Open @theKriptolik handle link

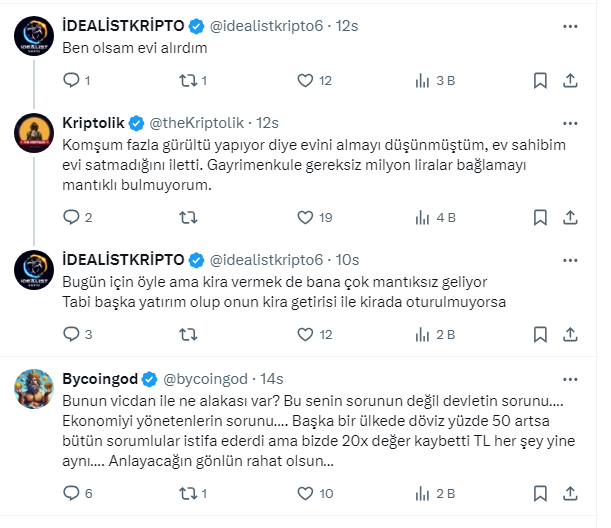click(200, 123)
